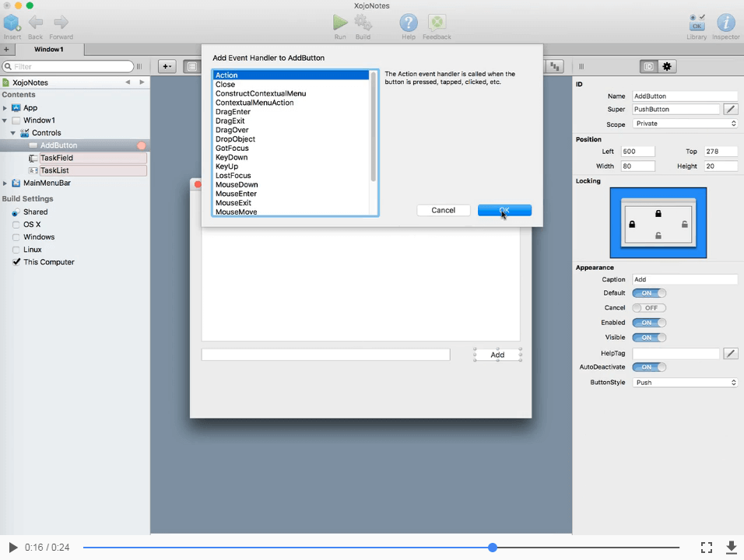Run the project with the Run icon
This screenshot has height=560, width=744.
point(340,23)
